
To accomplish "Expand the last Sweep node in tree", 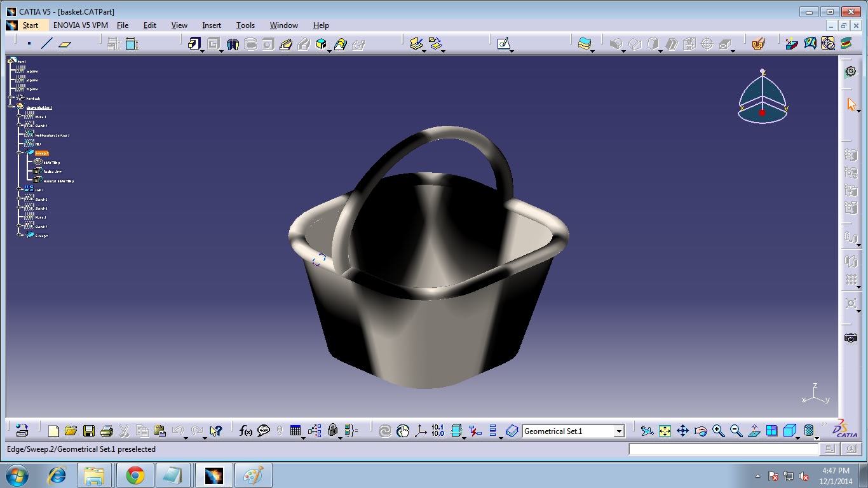I will tap(20, 235).
